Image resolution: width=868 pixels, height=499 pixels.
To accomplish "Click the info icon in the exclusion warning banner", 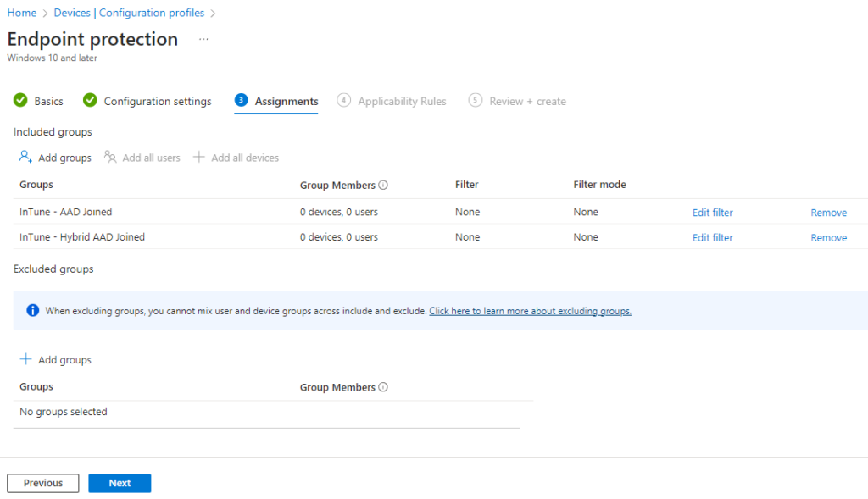I will (32, 310).
